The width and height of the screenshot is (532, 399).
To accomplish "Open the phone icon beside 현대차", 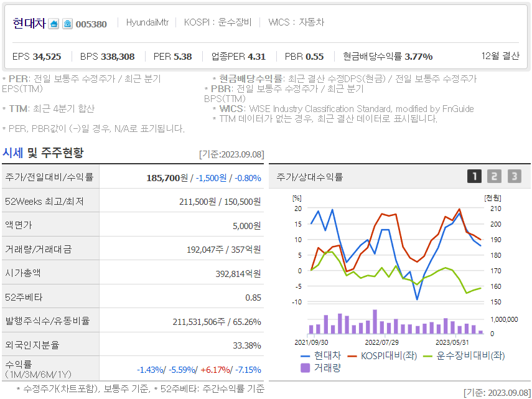I will pos(68,24).
